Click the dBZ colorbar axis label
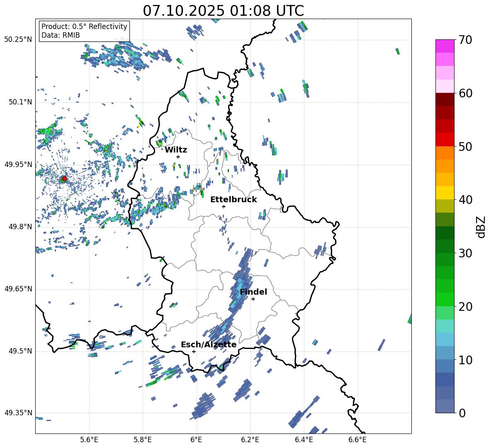This screenshot has height=448, width=491. [x=481, y=227]
